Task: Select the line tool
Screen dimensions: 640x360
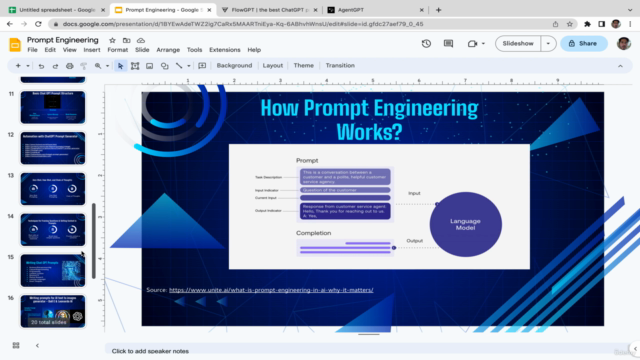Action: point(179,66)
